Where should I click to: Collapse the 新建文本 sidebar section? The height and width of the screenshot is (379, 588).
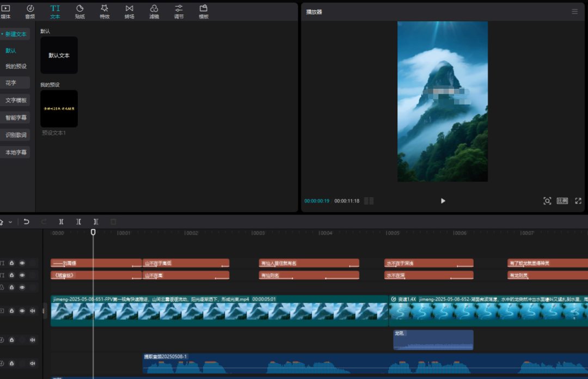15,34
